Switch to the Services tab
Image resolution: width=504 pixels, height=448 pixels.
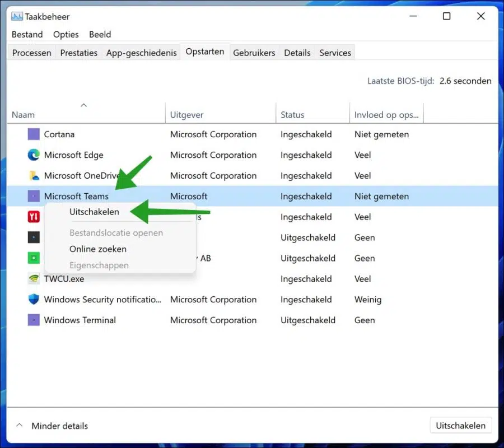[x=335, y=53]
